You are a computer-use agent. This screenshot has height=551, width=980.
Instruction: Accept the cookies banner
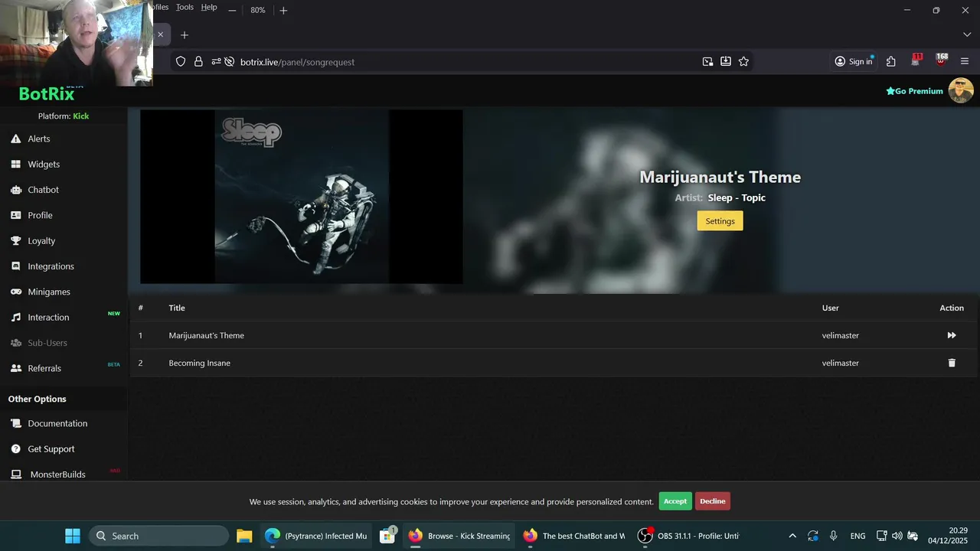tap(675, 501)
